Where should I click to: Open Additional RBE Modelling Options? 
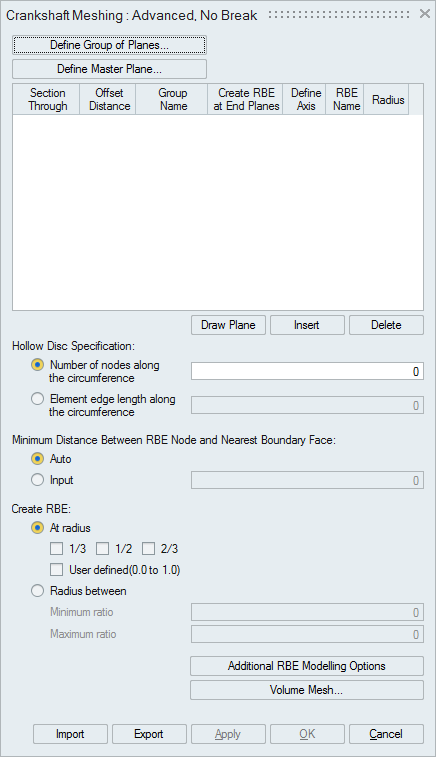(x=307, y=666)
